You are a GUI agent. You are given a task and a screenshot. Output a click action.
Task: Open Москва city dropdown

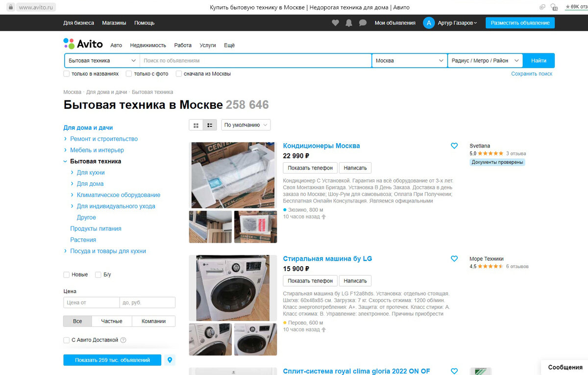[410, 61]
